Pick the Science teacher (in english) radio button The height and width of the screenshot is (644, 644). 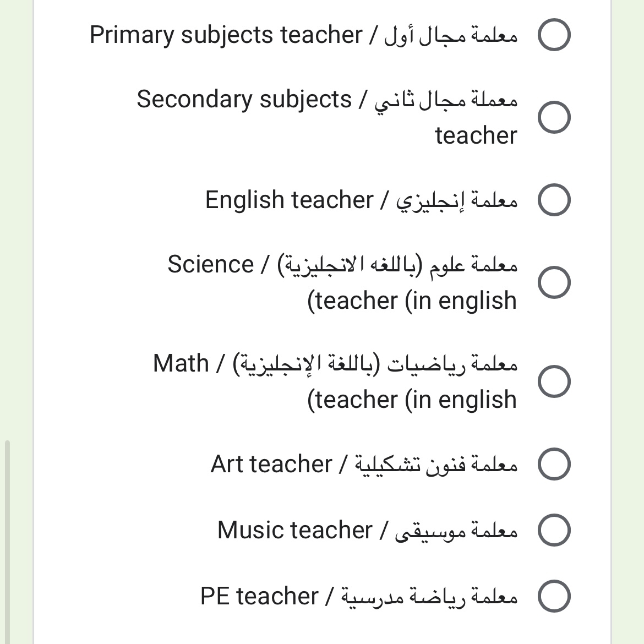click(x=554, y=282)
